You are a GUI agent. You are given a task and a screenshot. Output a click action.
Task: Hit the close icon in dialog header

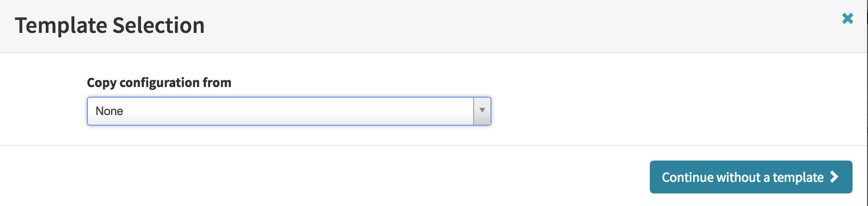(x=847, y=18)
